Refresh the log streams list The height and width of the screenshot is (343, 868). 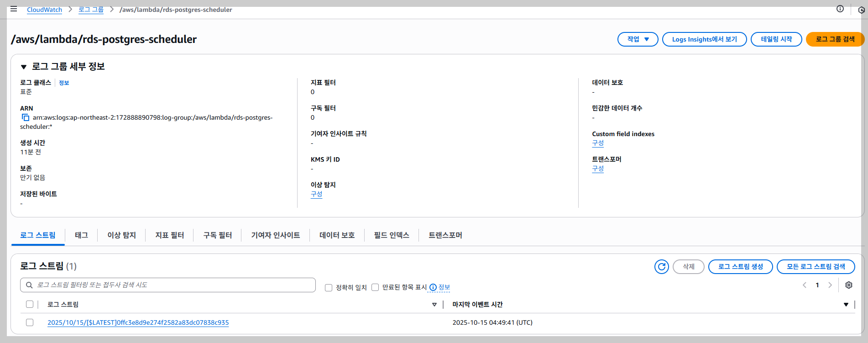click(x=662, y=267)
